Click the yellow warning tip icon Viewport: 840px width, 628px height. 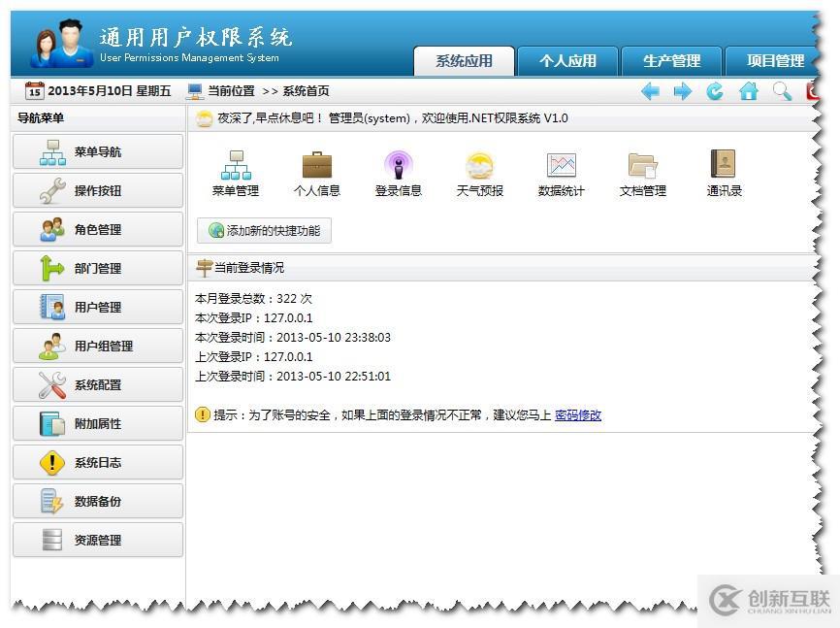pyautogui.click(x=203, y=414)
